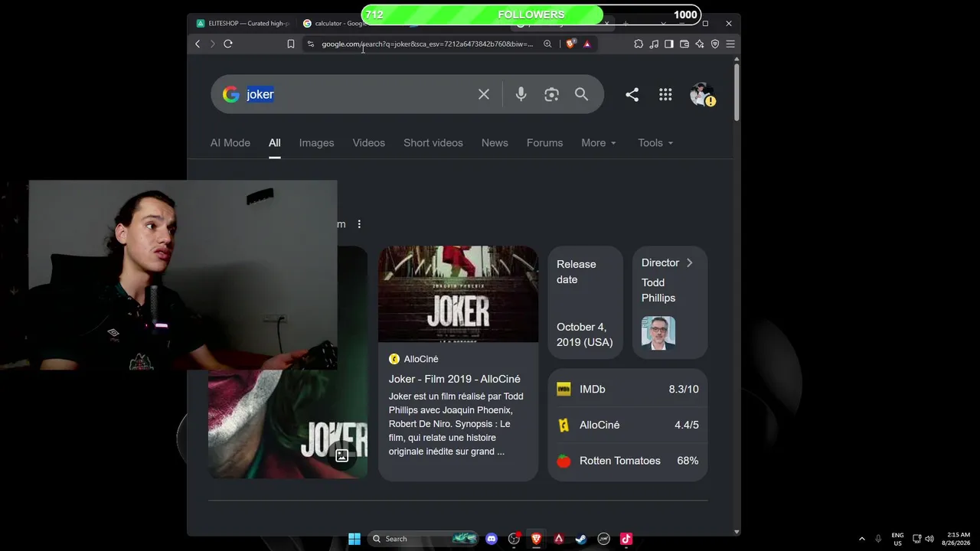Clear the search box with the X

[484, 94]
